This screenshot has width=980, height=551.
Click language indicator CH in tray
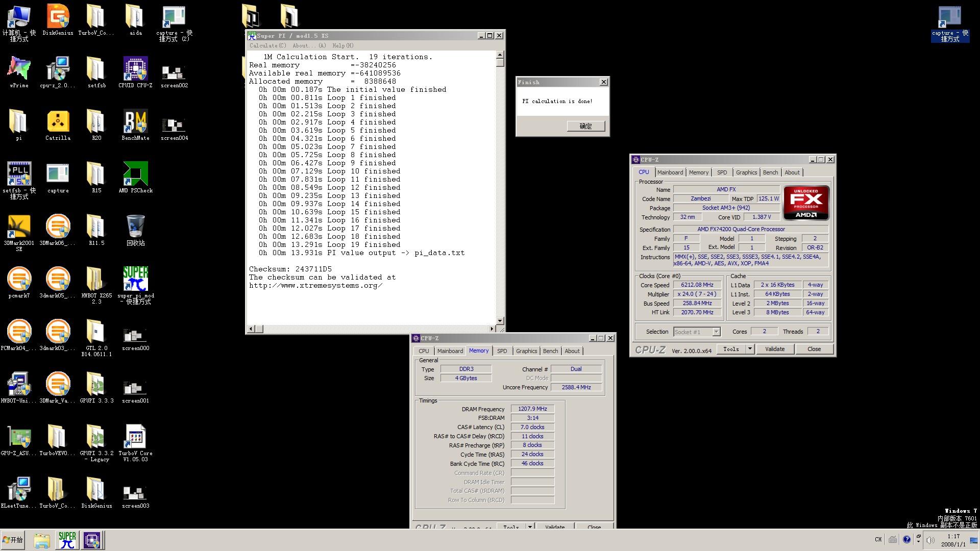click(878, 539)
